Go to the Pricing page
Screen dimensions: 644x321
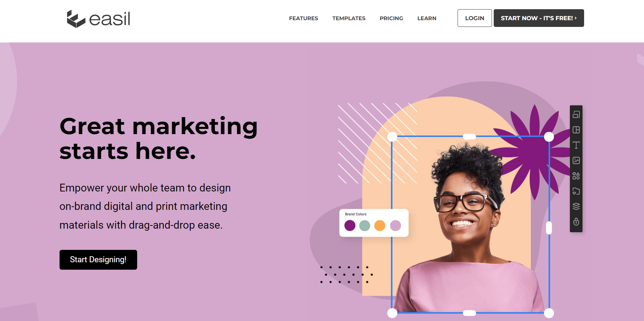391,18
